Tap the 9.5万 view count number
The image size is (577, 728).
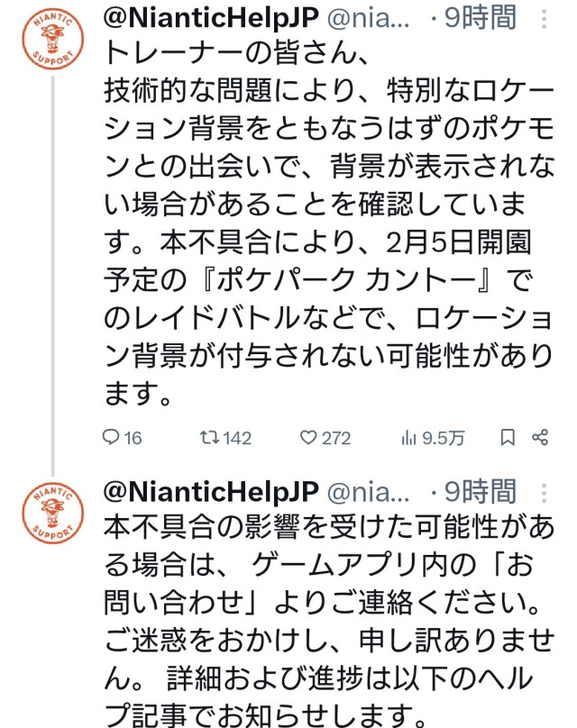click(445, 438)
